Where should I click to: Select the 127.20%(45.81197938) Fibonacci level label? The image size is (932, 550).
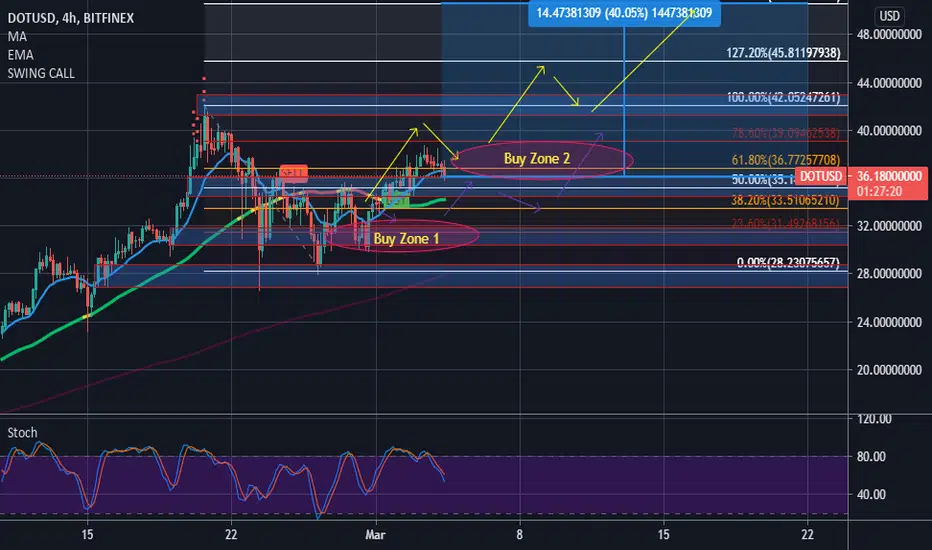click(x=783, y=53)
